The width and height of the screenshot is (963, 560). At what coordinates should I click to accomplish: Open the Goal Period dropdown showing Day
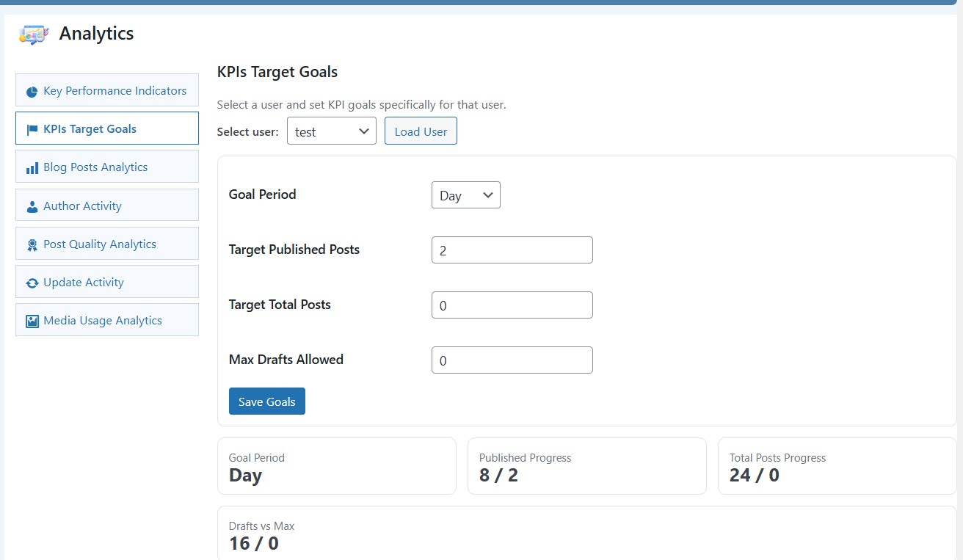pyautogui.click(x=465, y=194)
